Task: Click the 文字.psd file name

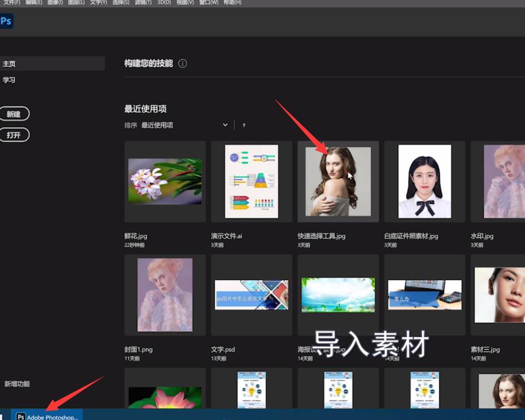Action: [222, 349]
